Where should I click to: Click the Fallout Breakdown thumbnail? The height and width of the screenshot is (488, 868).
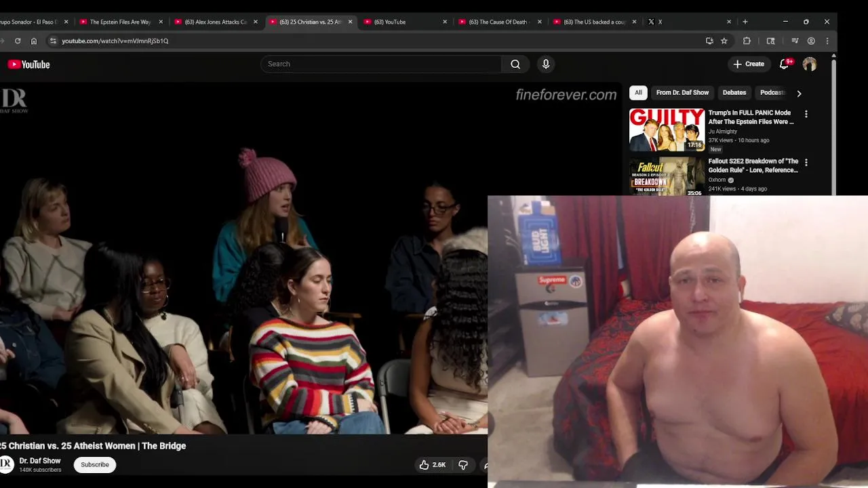[x=667, y=176]
